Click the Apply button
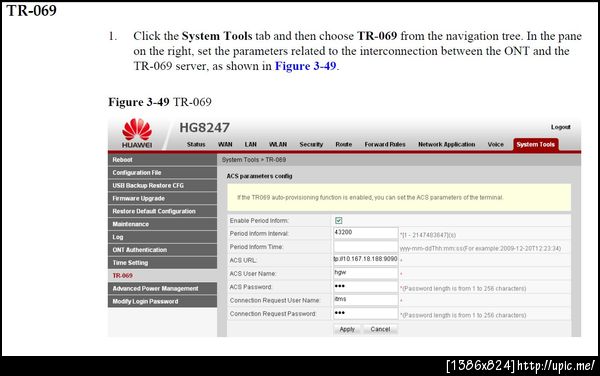The image size is (600, 376). click(x=347, y=329)
